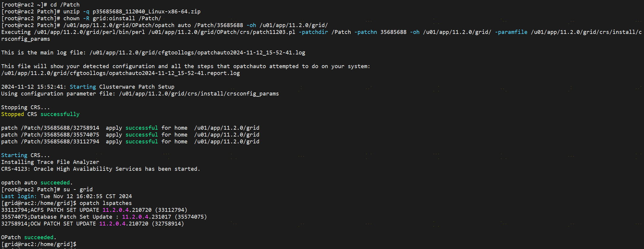
Task: Click the 'Starting CRS...' line
Action: pos(26,155)
